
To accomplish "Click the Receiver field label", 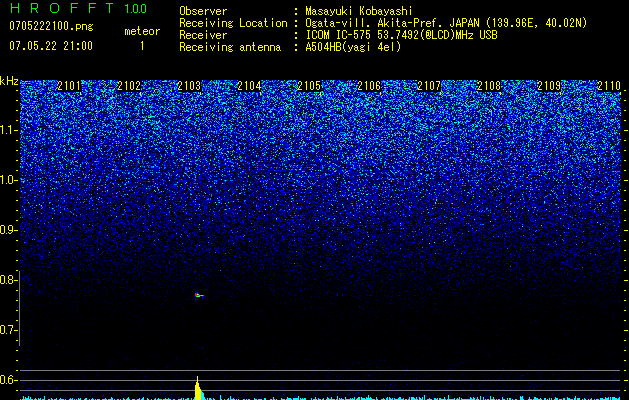I will [x=203, y=35].
